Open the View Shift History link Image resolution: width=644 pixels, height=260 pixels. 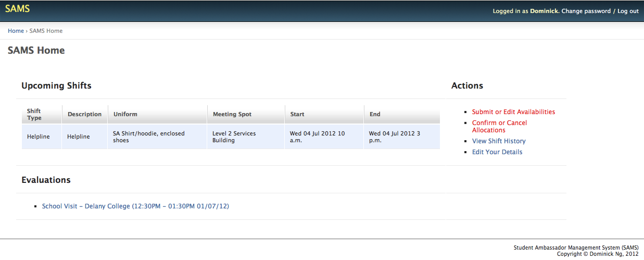point(498,141)
